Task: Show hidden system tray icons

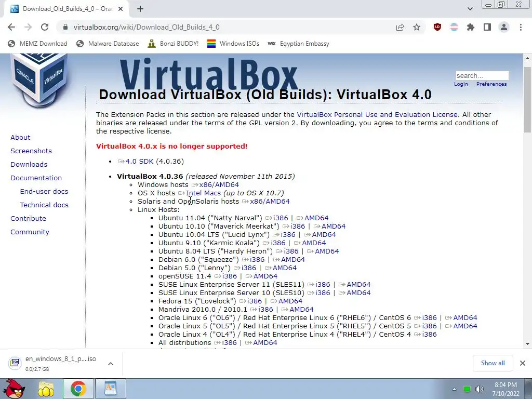Action: click(454, 389)
